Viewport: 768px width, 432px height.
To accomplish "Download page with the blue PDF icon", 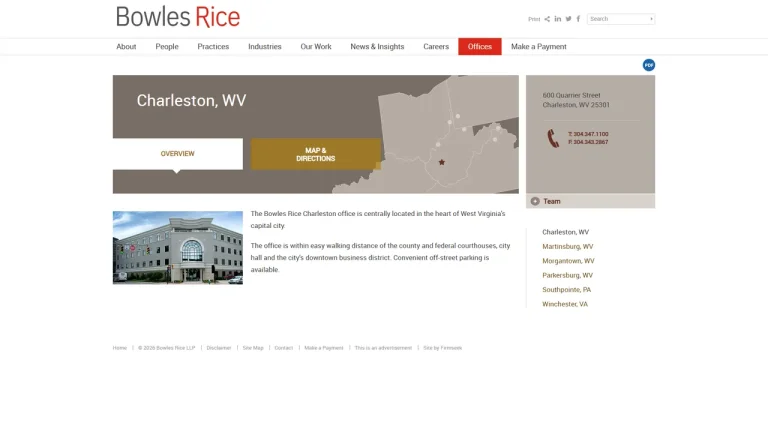I will coord(648,65).
